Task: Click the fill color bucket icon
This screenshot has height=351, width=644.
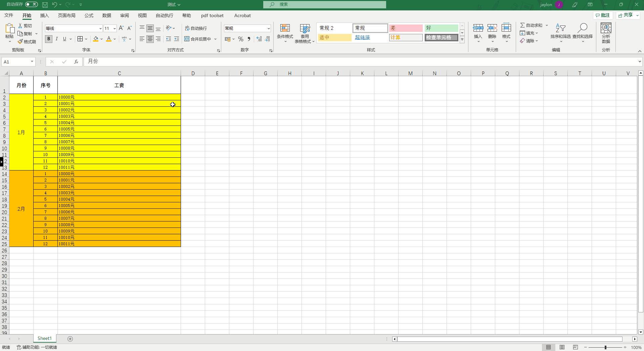Action: coord(96,39)
